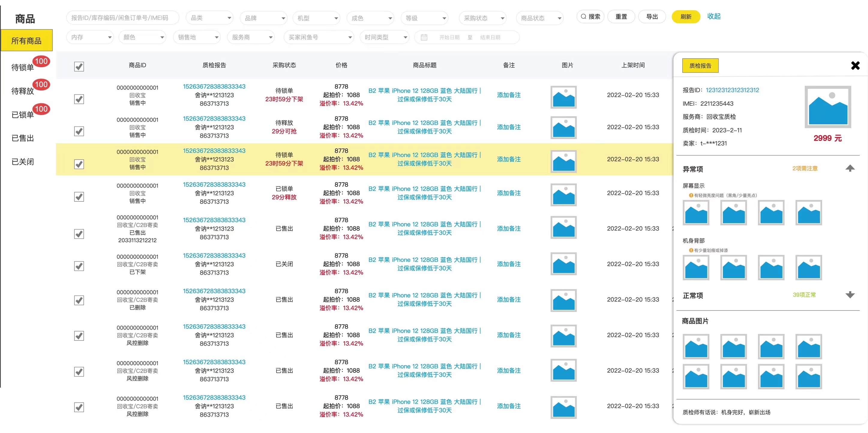Toggle checkbox of the last table row
The image size is (868, 433).
point(79,407)
